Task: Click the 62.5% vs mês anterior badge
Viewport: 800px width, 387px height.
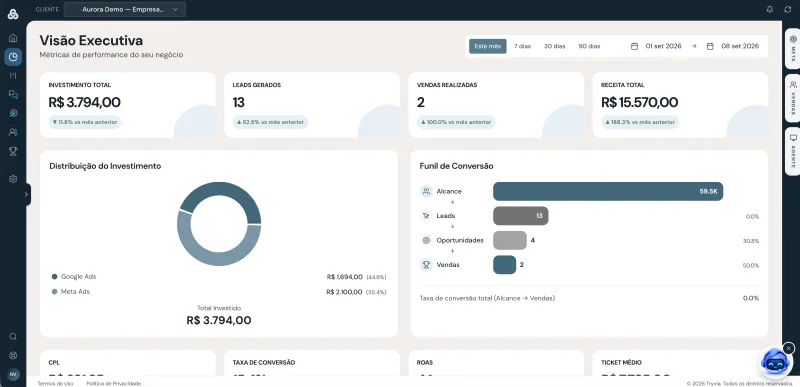Action: tap(270, 122)
